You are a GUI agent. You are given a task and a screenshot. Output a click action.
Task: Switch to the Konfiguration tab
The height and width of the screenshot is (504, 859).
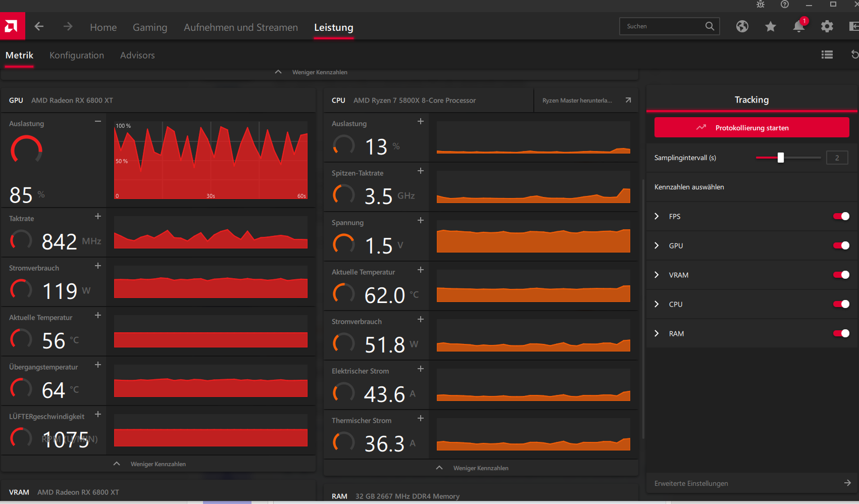coord(77,55)
